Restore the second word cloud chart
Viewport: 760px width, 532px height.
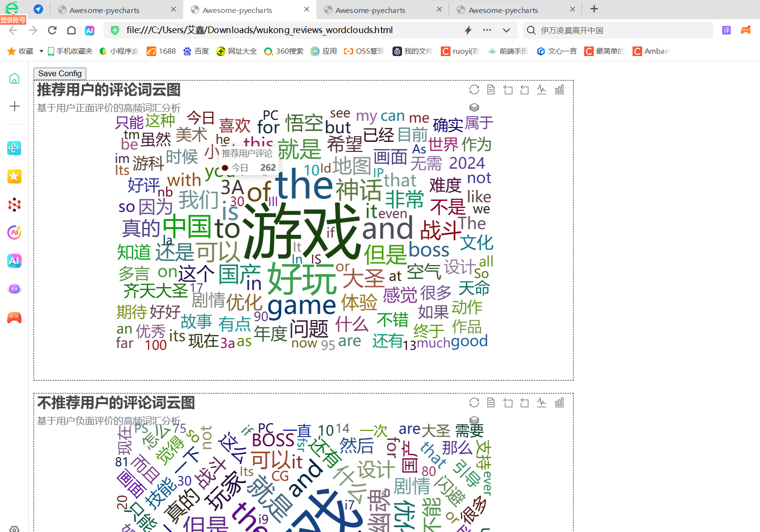474,403
